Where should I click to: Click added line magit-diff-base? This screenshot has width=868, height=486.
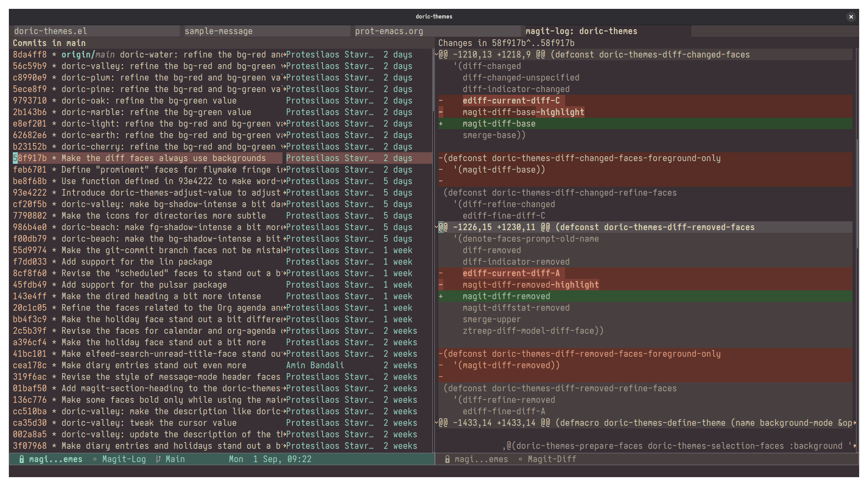[x=645, y=123]
